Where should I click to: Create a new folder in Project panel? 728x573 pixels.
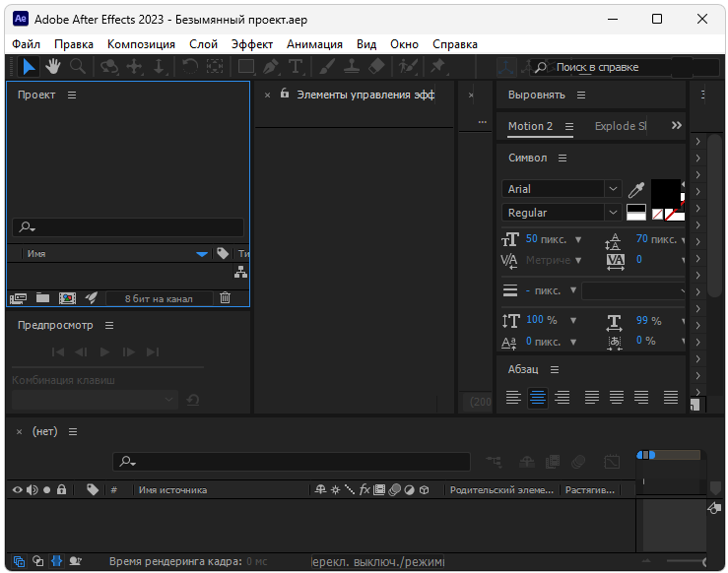click(42, 298)
